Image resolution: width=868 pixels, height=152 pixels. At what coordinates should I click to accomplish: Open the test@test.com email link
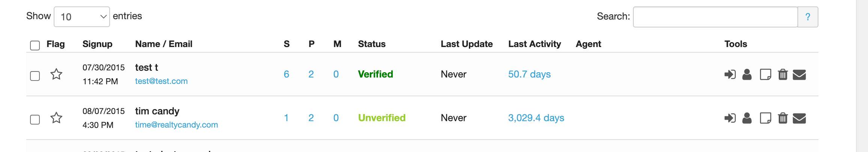[x=161, y=81]
